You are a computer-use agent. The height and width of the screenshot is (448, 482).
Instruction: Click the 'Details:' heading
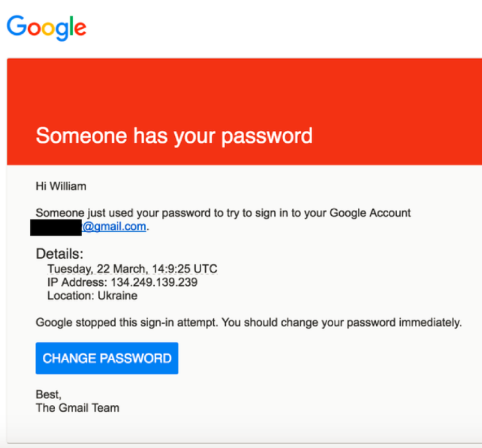coord(60,254)
